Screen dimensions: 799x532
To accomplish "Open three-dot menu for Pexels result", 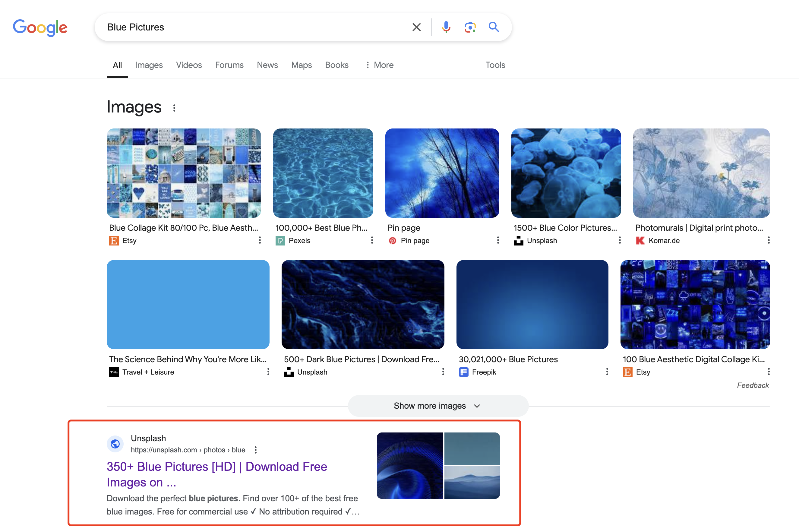I will coord(372,240).
